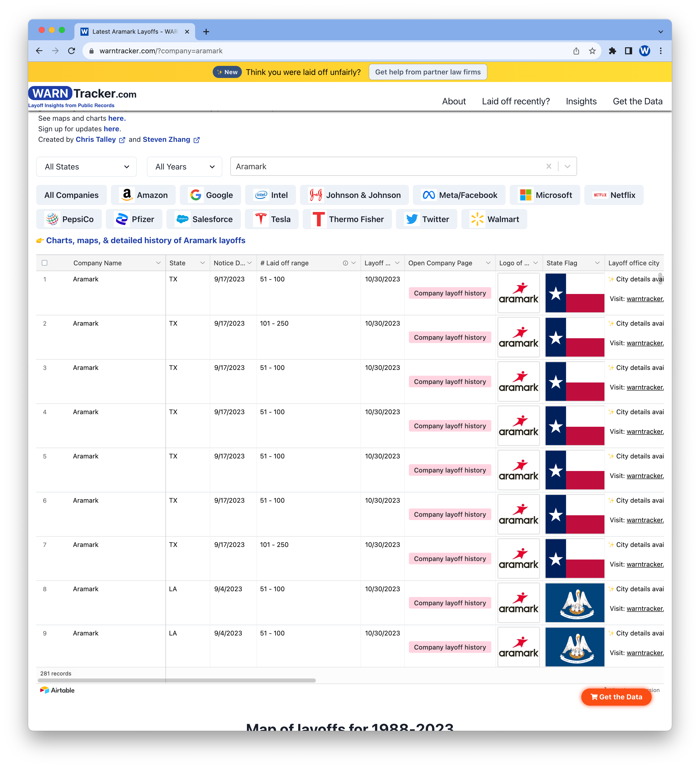The image size is (700, 768).
Task: Open a new browser tab
Action: 206,32
